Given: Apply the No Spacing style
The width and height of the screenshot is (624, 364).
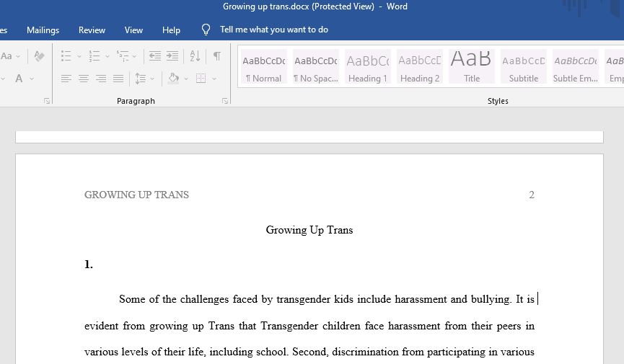Looking at the screenshot, I should [x=316, y=66].
